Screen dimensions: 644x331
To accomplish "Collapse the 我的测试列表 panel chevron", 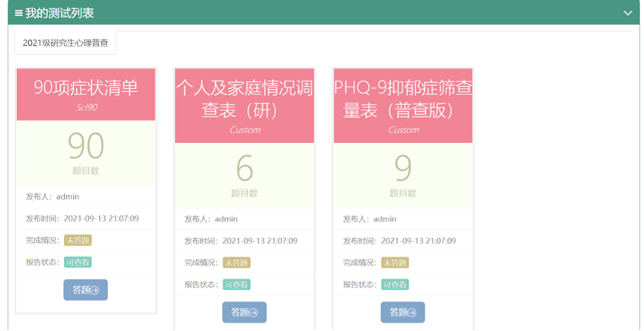I will pos(627,13).
